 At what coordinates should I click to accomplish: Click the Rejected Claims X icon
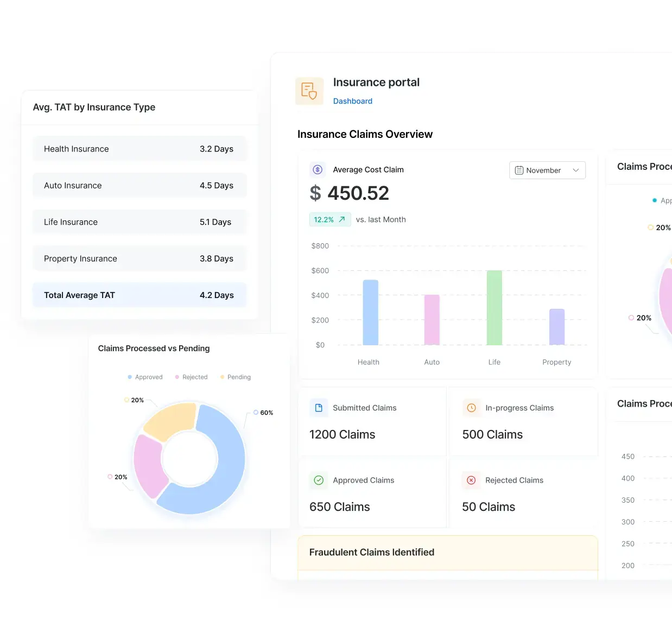(471, 480)
